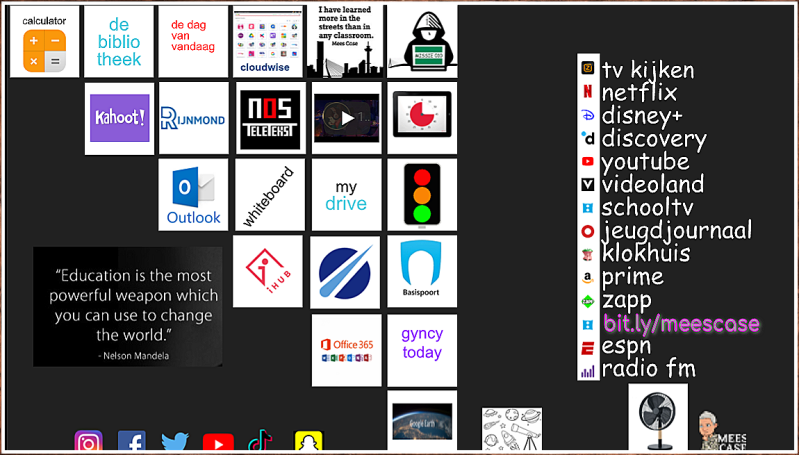This screenshot has height=455, width=799.
Task: Click the red circle icon beside jeugdjournaal
Action: (588, 232)
